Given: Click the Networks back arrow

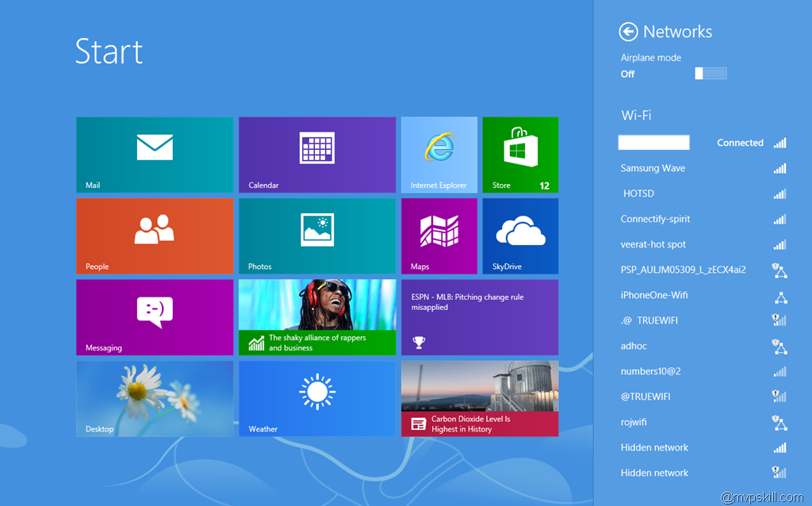Looking at the screenshot, I should click(x=628, y=32).
